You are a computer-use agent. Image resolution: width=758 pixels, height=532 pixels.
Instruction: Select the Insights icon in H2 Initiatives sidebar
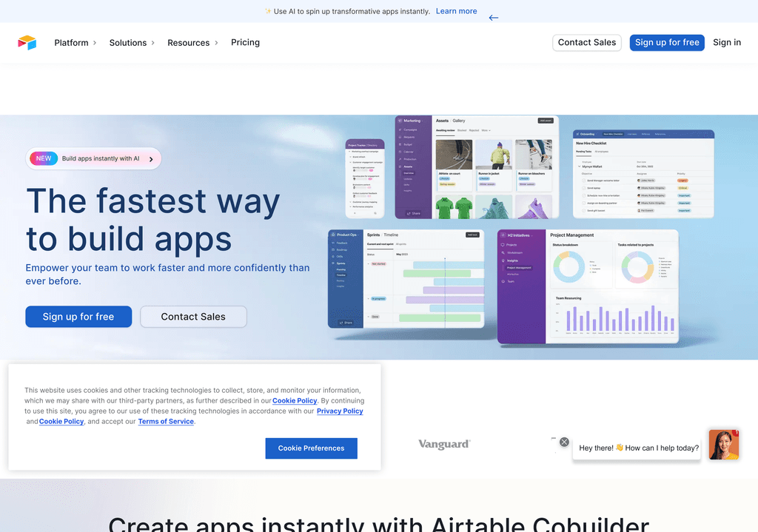(x=503, y=260)
